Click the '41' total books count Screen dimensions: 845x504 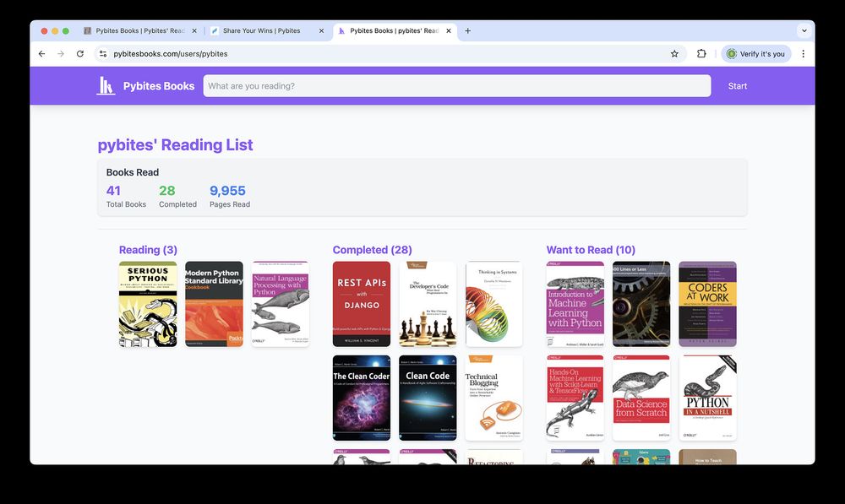click(113, 191)
